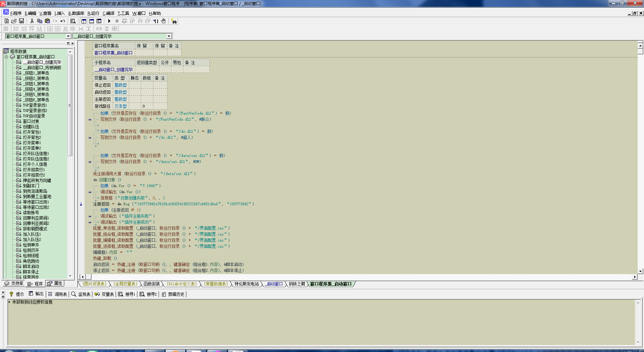Select TGP自动登录 in the program tree
The width and height of the screenshot is (644, 352).
34,116
